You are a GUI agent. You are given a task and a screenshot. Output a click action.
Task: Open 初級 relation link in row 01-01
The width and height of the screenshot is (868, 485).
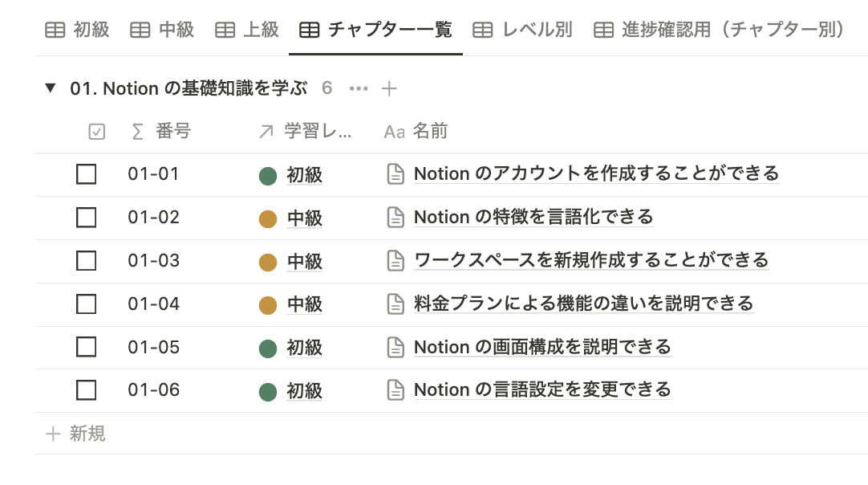(305, 174)
